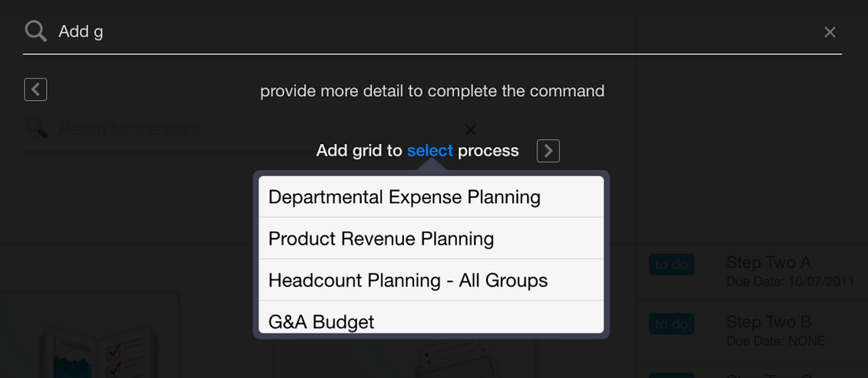Choose Departmental Expense Planning from the list
The width and height of the screenshot is (868, 378).
(431, 196)
